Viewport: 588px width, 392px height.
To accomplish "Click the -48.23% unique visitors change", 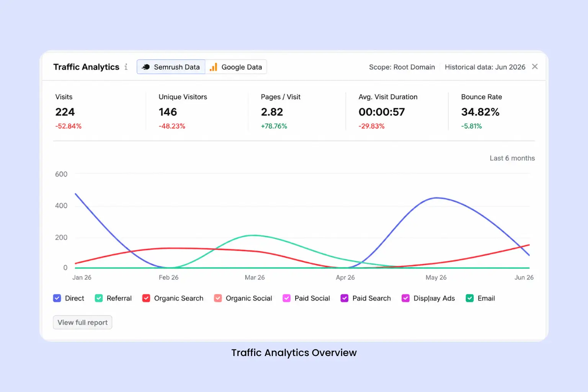I will tap(172, 126).
